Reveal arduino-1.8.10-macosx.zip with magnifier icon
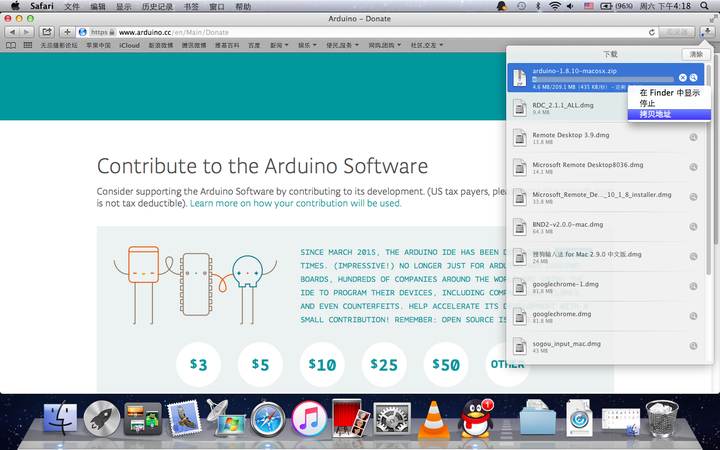Viewport: 720px width, 450px height. coord(693,78)
